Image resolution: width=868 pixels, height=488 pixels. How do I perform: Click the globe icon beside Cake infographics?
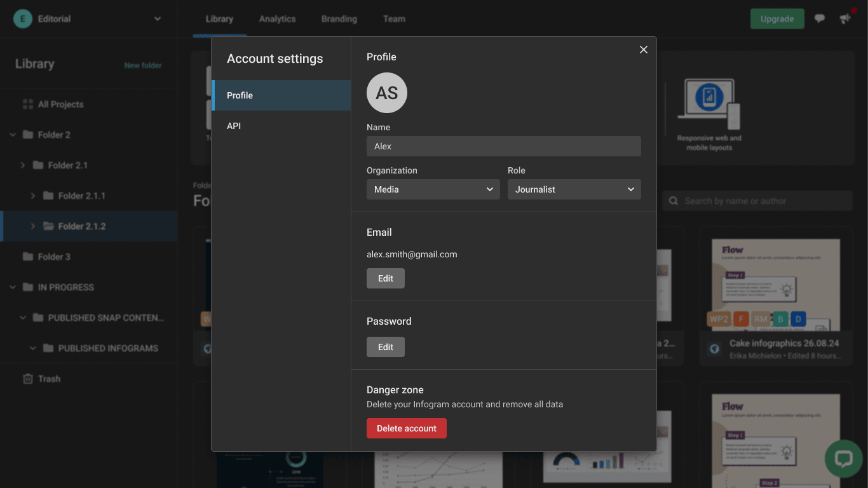[x=714, y=349]
